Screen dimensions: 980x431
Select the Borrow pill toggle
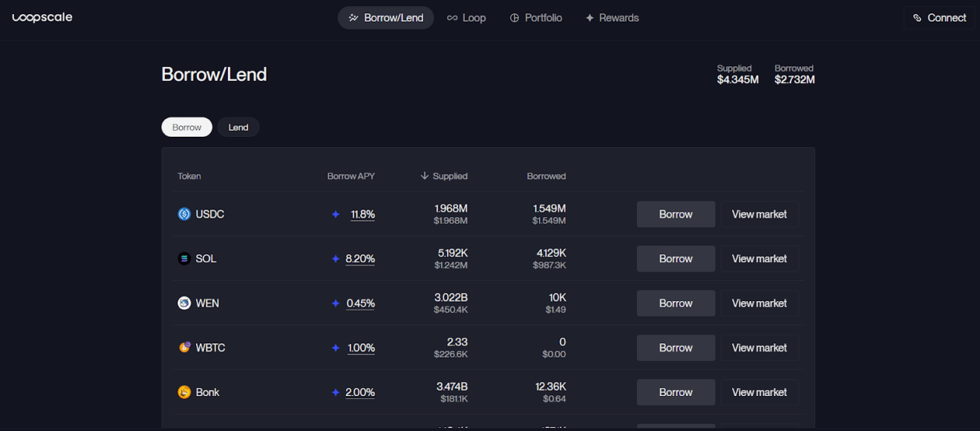click(x=186, y=127)
